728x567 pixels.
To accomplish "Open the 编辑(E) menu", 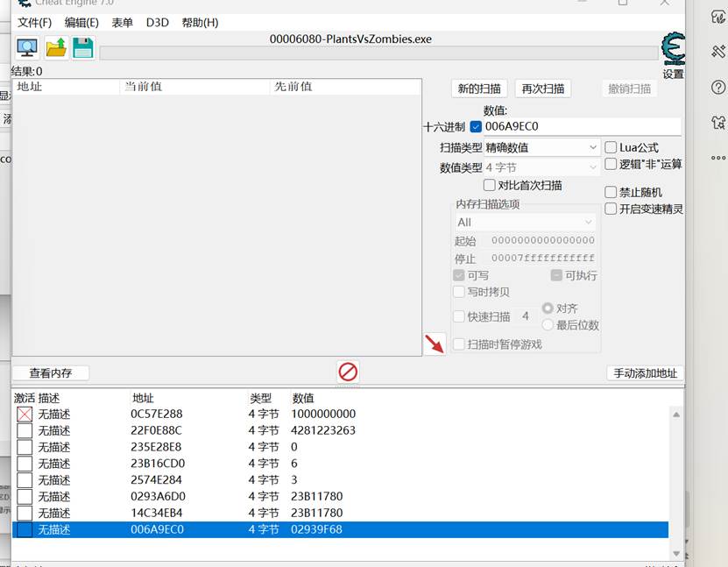I will pyautogui.click(x=81, y=22).
